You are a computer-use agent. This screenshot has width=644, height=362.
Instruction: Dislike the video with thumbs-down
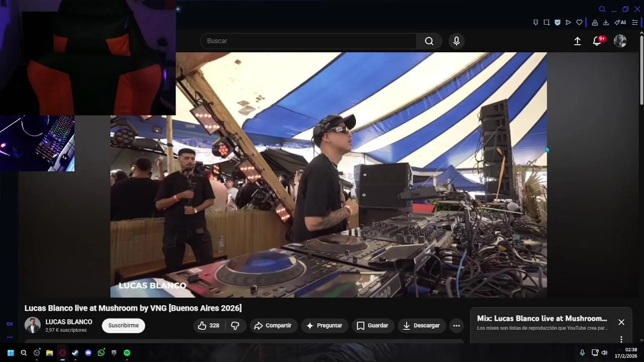[235, 326]
